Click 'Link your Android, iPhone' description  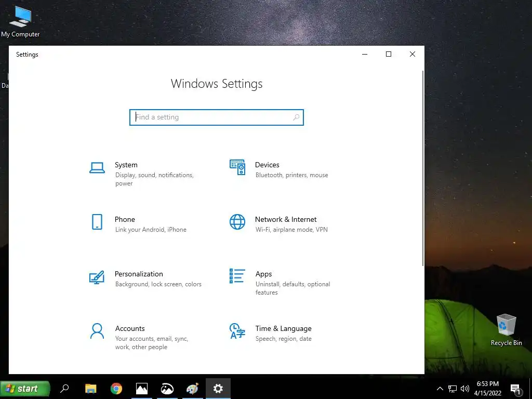(151, 230)
